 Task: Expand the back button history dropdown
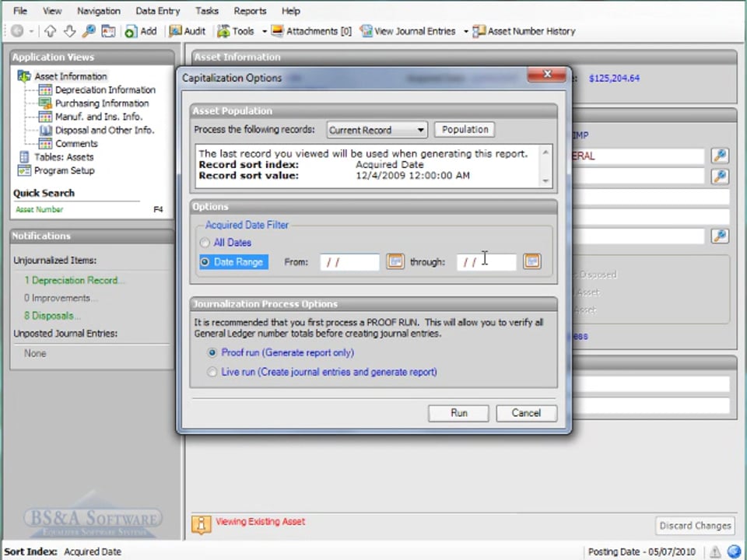coord(31,31)
